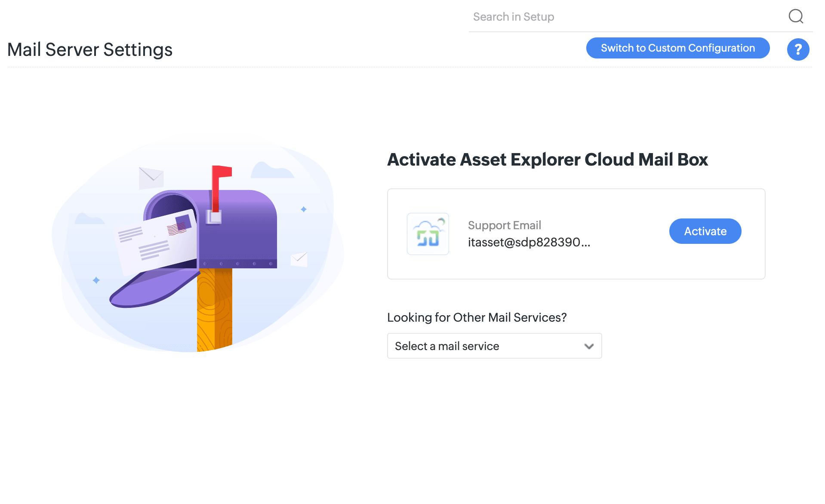Image resolution: width=825 pixels, height=504 pixels.
Task: Click the truncated itasset support email address
Action: pyautogui.click(x=529, y=243)
